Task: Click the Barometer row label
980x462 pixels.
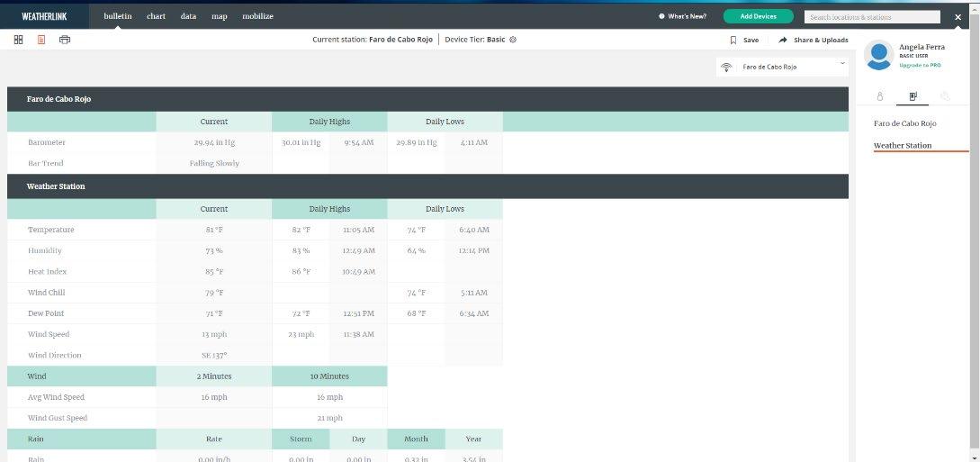Action: (x=46, y=142)
